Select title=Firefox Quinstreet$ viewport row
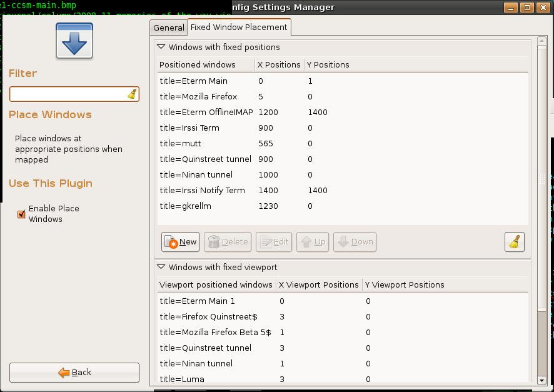The width and height of the screenshot is (554, 392). point(208,317)
